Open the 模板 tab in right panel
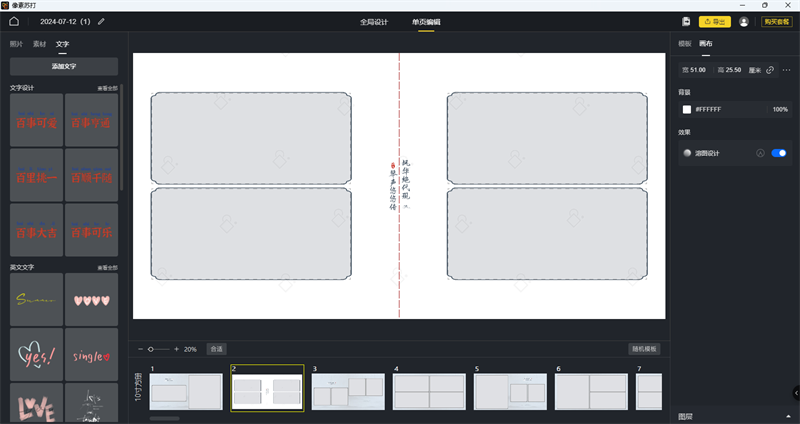Screen dimensions: 800x424 [685, 43]
